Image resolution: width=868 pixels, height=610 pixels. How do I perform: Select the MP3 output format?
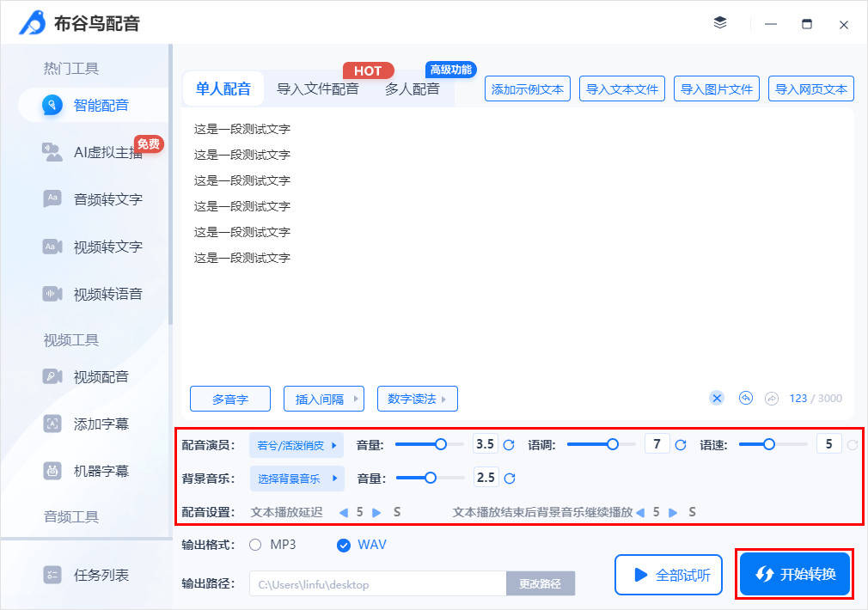pyautogui.click(x=254, y=544)
